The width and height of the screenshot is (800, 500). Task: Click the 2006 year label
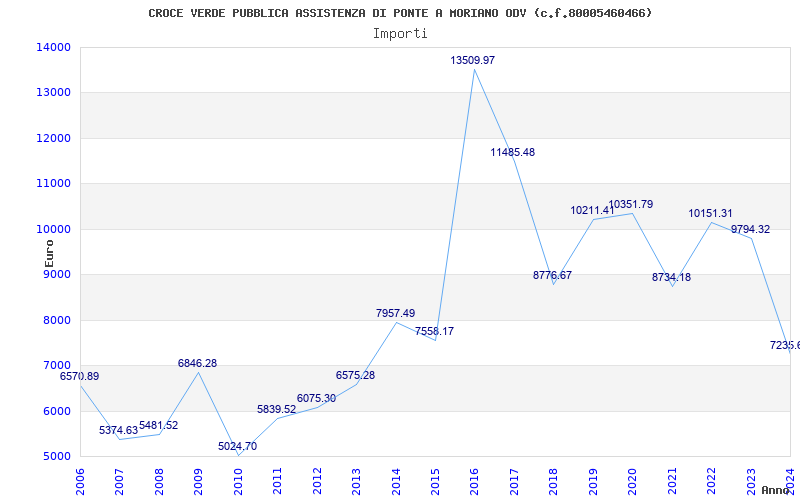[80, 481]
